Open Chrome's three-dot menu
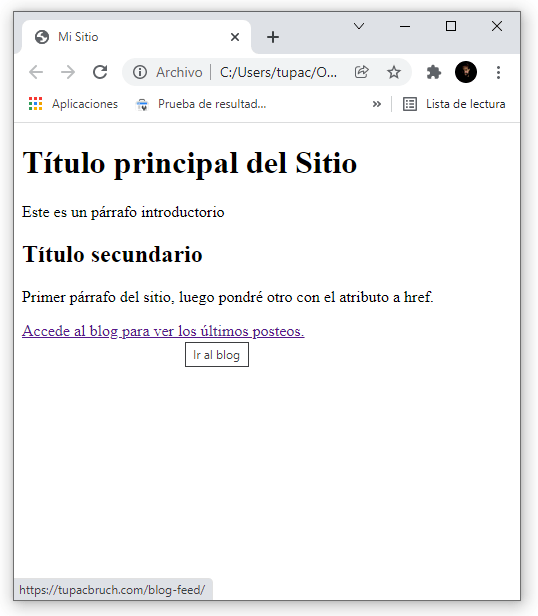The image size is (538, 616). tap(498, 72)
